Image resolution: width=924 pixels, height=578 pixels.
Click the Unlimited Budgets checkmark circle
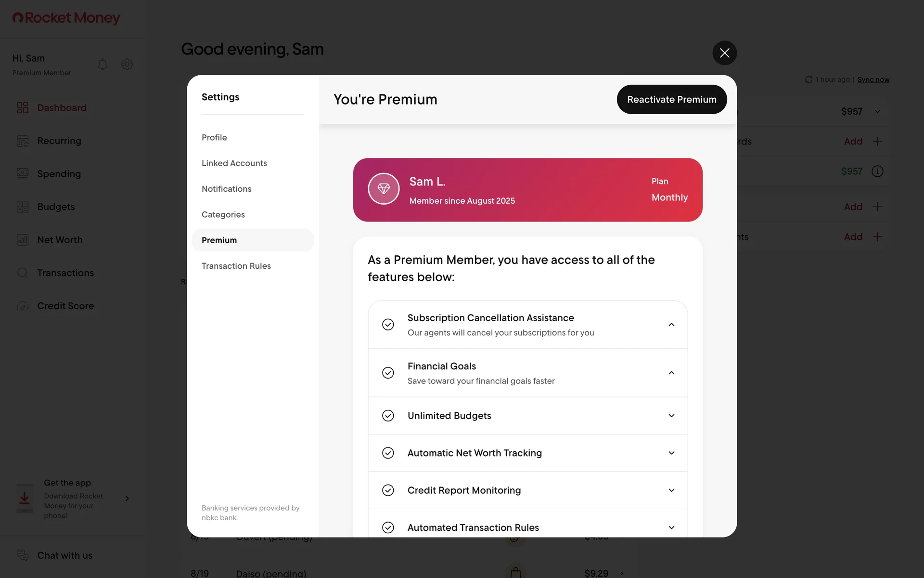(x=388, y=416)
